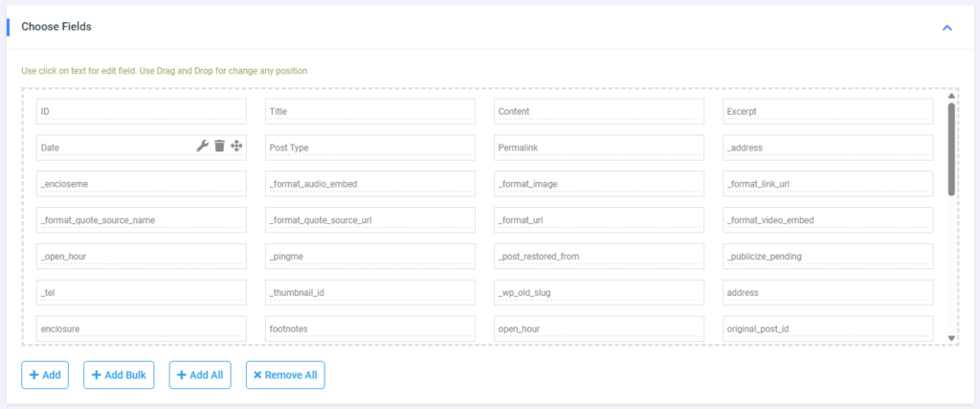The image size is (980, 409).
Task: Click the scrollbar down arrow in fields list
Action: click(x=951, y=338)
